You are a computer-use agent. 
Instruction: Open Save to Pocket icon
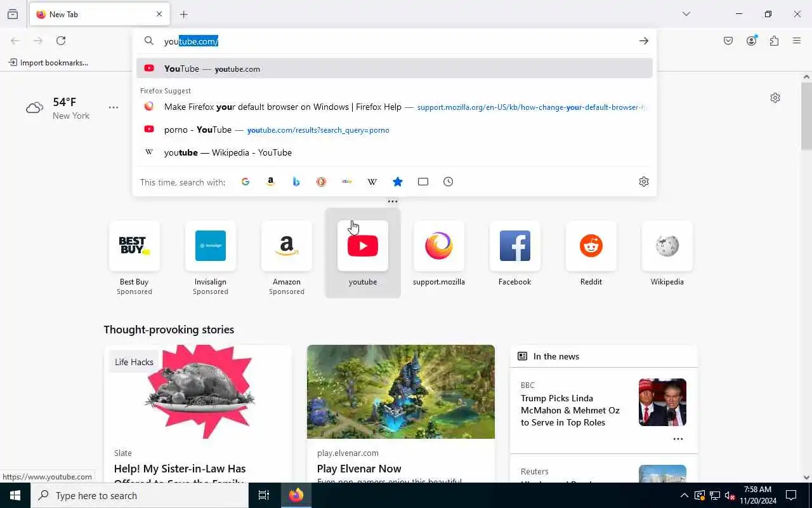pyautogui.click(x=728, y=41)
